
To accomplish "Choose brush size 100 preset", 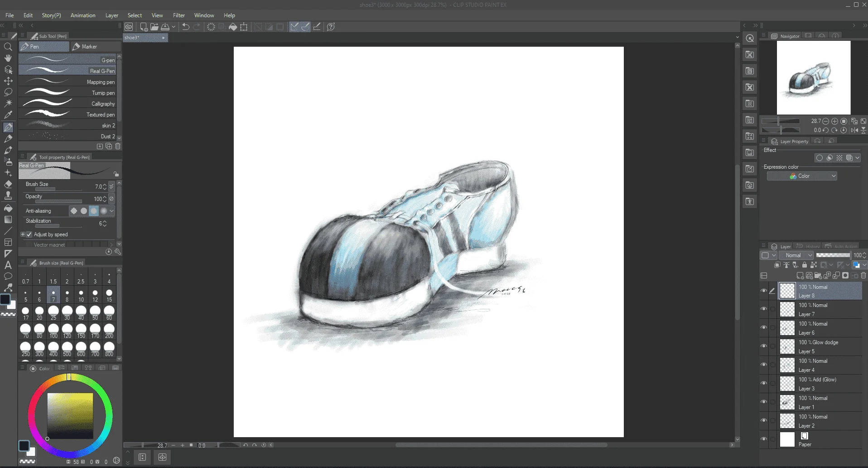I will (x=53, y=331).
